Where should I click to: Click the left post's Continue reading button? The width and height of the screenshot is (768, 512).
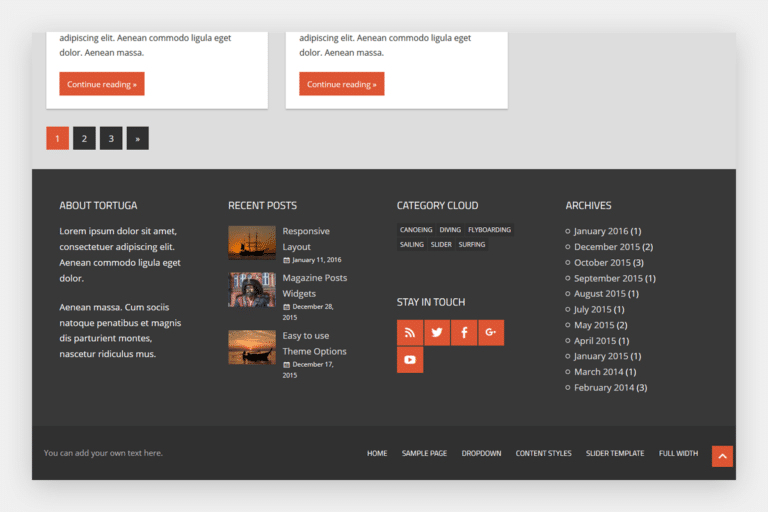click(102, 84)
